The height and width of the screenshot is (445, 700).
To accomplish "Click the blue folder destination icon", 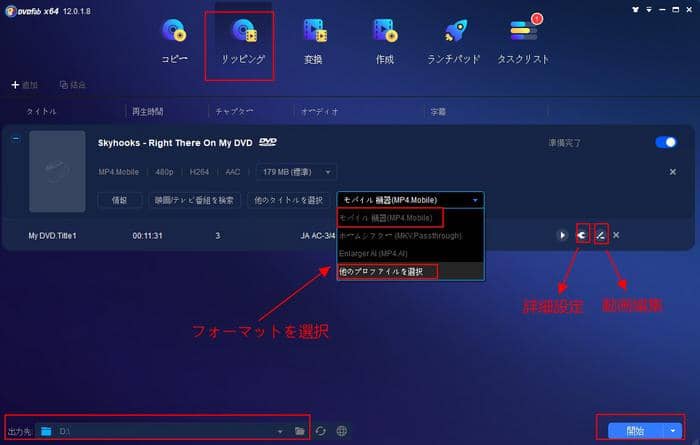I will click(46, 431).
